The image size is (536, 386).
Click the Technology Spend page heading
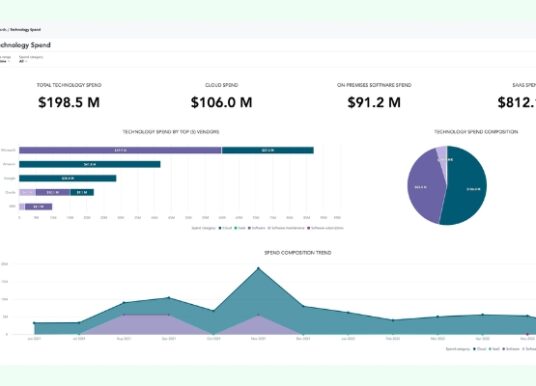pyautogui.click(x=25, y=45)
